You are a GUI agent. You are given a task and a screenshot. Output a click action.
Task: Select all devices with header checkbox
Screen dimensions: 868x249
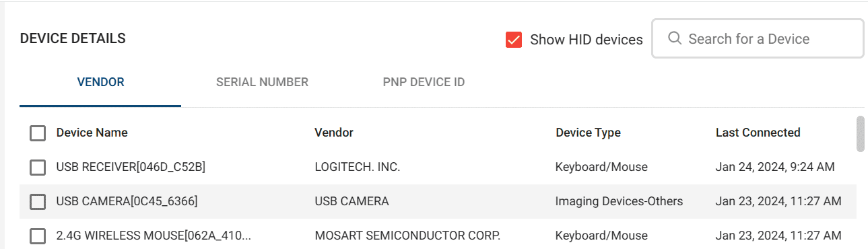(38, 133)
